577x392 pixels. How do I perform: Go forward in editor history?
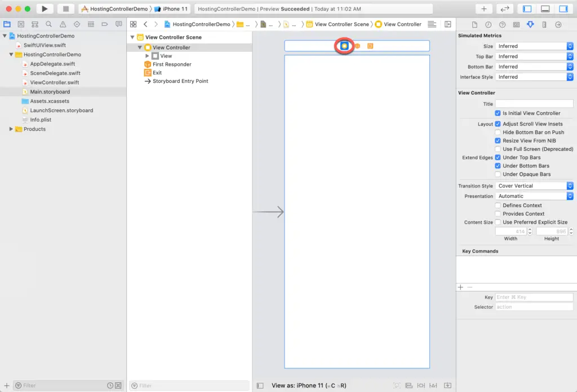(156, 24)
